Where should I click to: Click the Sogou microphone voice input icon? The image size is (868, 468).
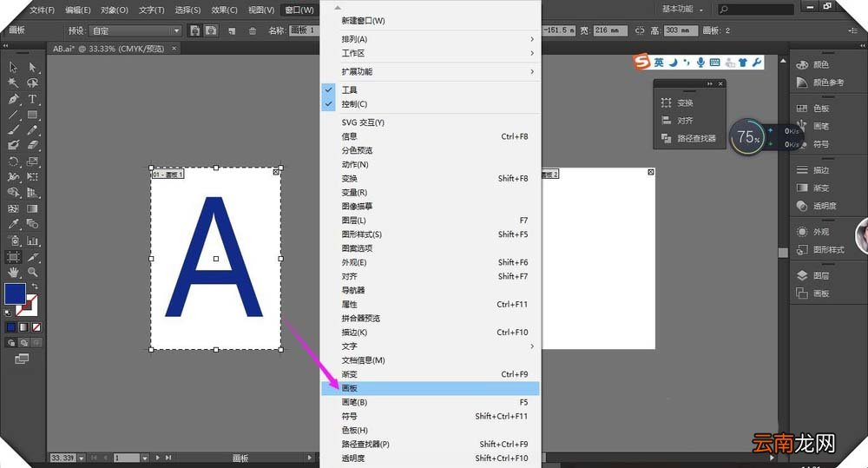(700, 62)
